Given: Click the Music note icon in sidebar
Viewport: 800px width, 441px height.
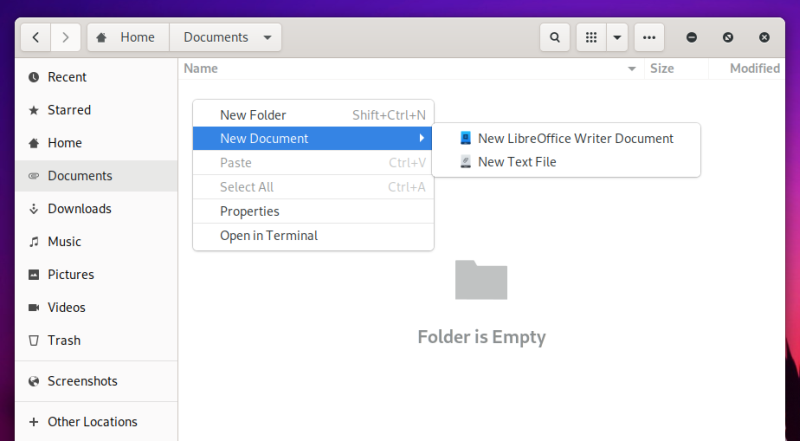Looking at the screenshot, I should (34, 242).
